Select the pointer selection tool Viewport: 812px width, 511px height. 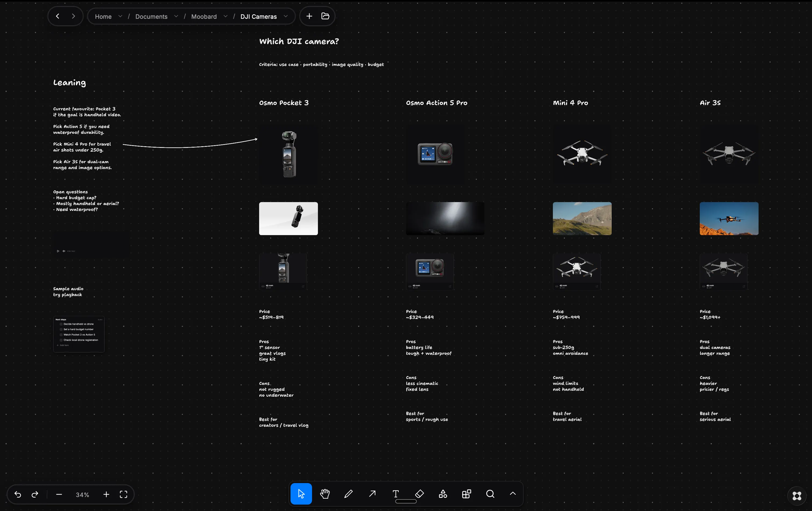pyautogui.click(x=301, y=494)
